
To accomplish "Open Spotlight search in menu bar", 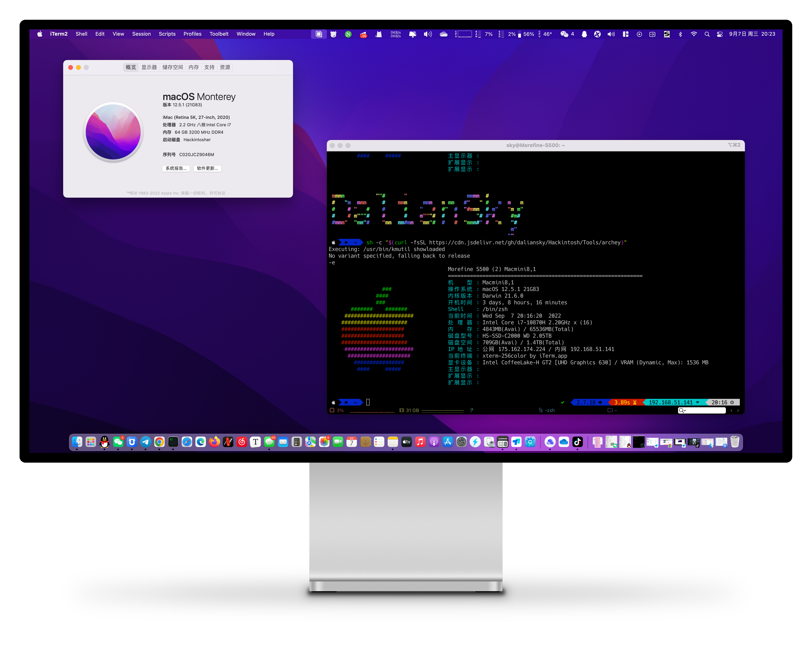I will pyautogui.click(x=707, y=34).
